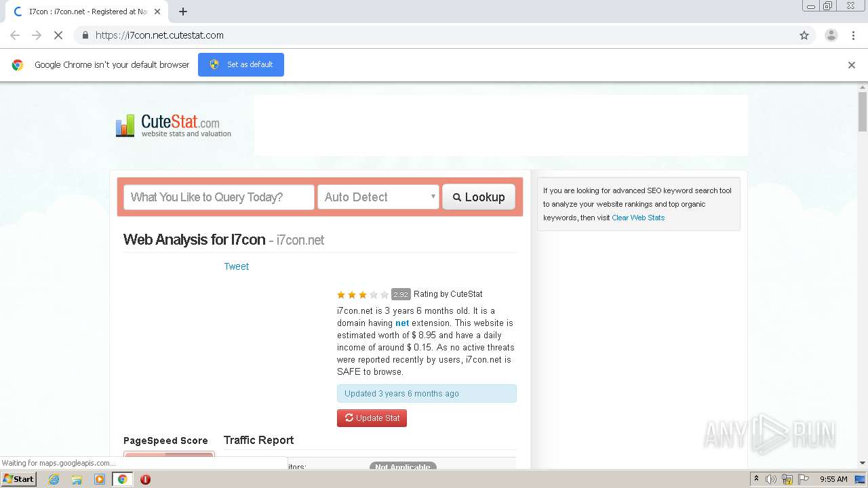Click the Update Stat button
868x488 pixels.
(372, 418)
